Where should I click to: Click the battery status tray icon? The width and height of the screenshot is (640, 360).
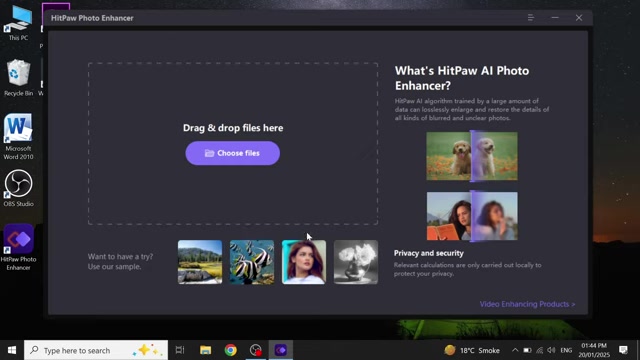(527, 350)
